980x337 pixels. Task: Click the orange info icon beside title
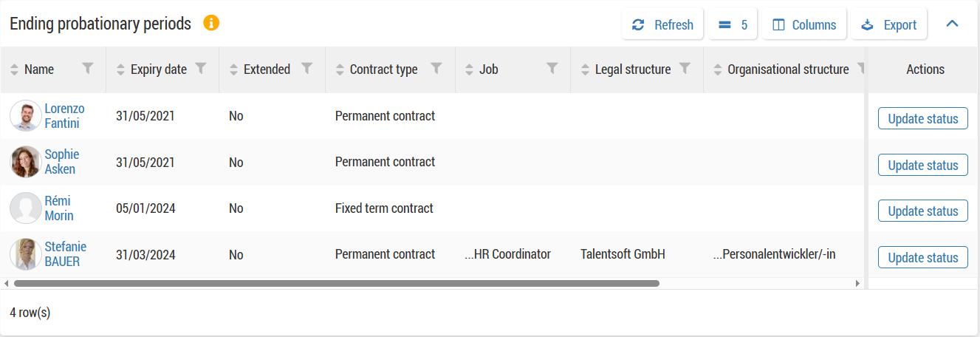click(x=211, y=23)
